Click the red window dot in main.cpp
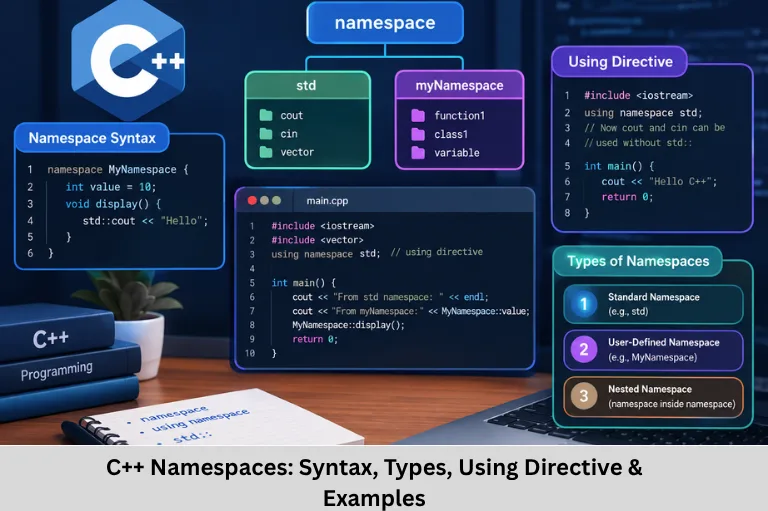The image size is (768, 511). coord(252,200)
